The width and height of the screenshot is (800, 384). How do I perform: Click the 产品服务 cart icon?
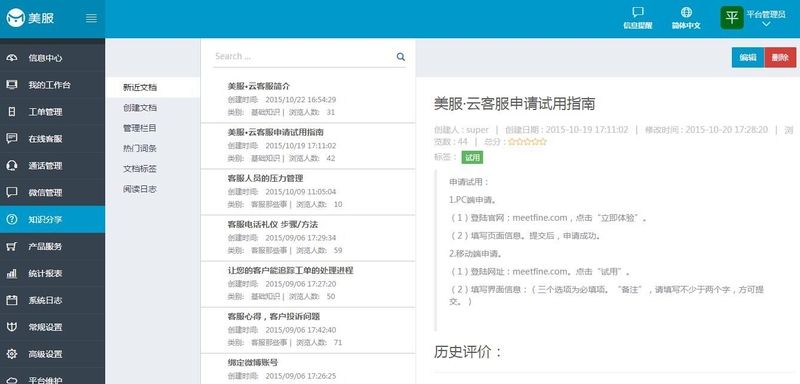point(12,246)
